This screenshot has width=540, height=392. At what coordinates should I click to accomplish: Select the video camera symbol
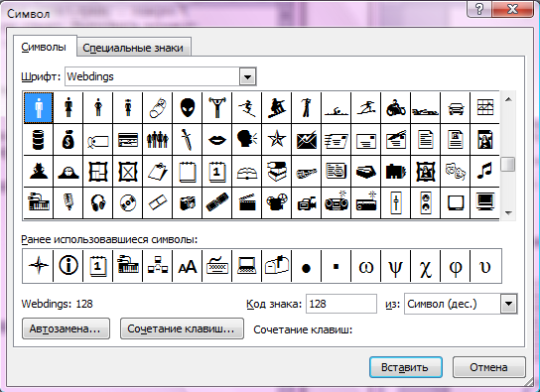click(307, 202)
